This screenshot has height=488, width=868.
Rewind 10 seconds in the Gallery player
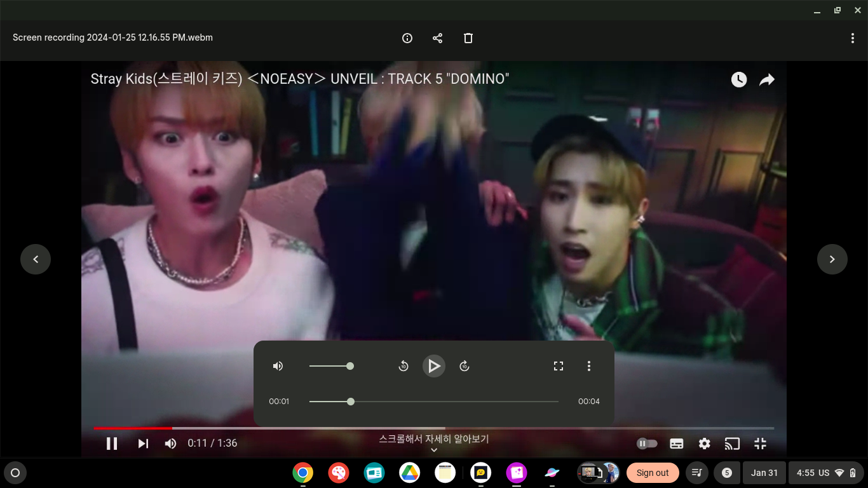coord(403,366)
